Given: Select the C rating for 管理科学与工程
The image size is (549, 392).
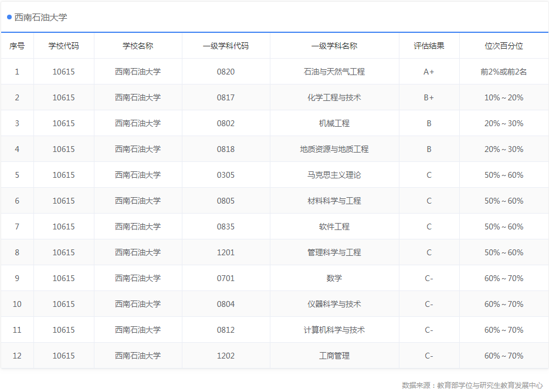Looking at the screenshot, I should tap(429, 252).
